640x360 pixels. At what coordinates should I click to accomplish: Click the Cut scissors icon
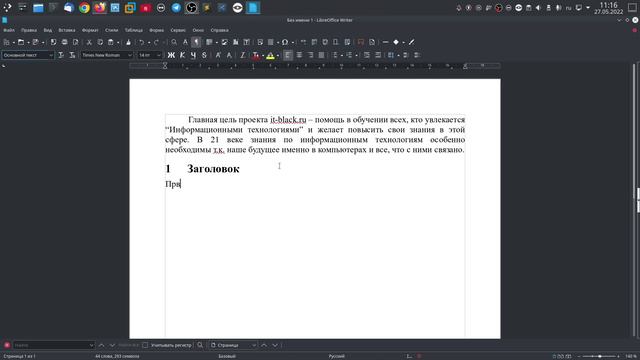[89, 42]
